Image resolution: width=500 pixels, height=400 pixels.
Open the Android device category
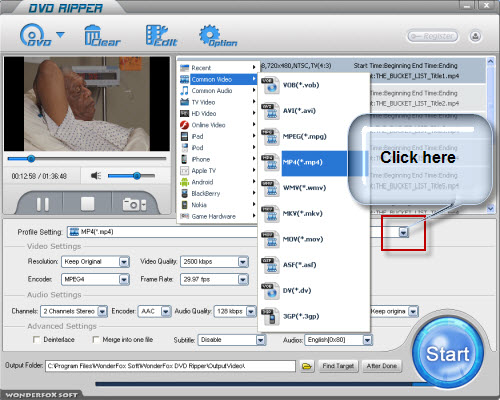[x=218, y=182]
